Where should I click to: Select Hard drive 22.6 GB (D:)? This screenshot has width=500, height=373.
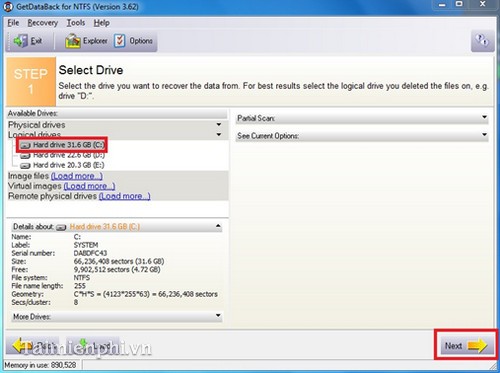tap(69, 155)
